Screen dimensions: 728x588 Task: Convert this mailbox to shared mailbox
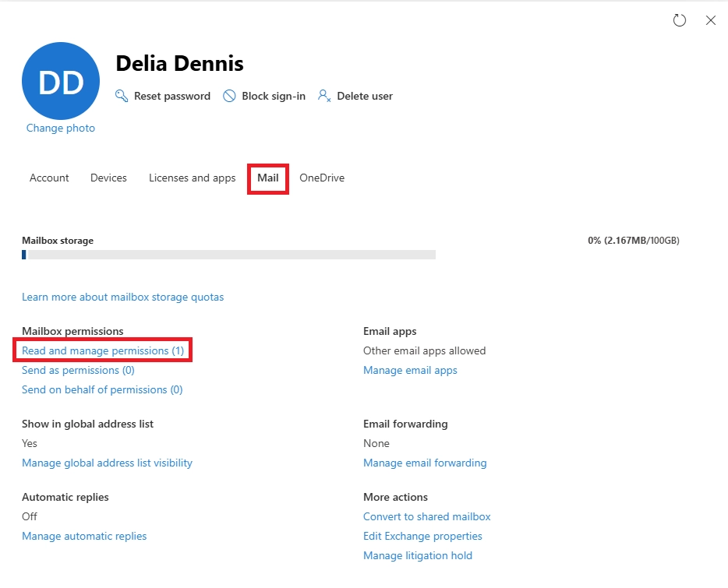(426, 516)
